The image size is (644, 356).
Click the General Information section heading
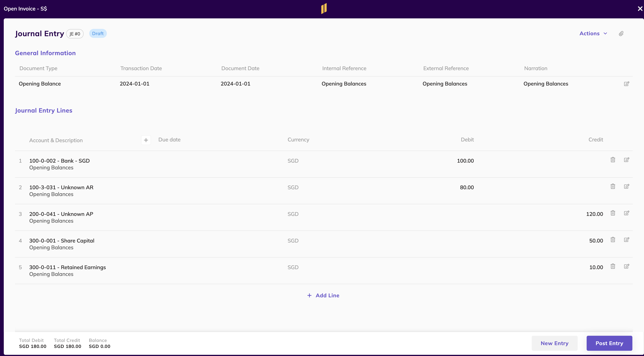click(x=45, y=53)
